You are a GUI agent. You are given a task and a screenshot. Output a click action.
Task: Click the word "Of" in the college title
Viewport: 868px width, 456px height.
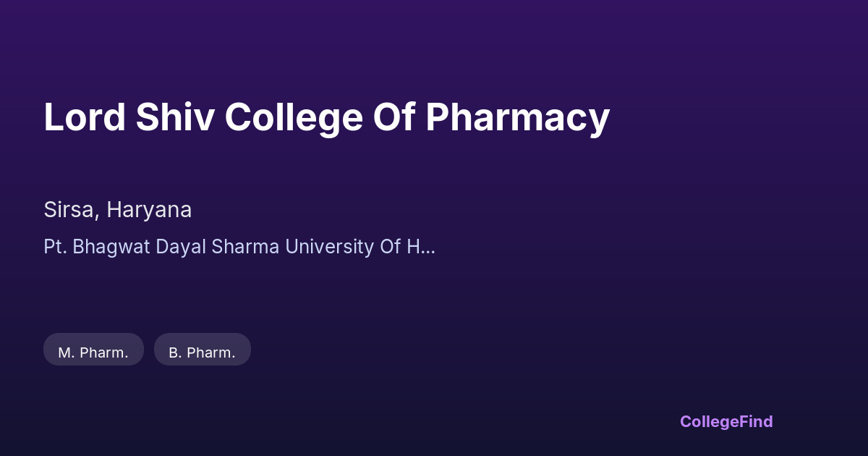click(393, 117)
